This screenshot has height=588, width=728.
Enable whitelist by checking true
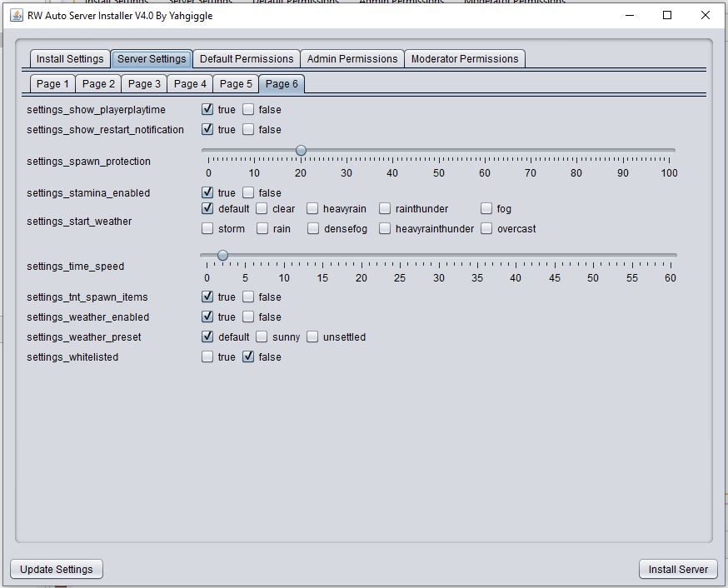point(207,357)
